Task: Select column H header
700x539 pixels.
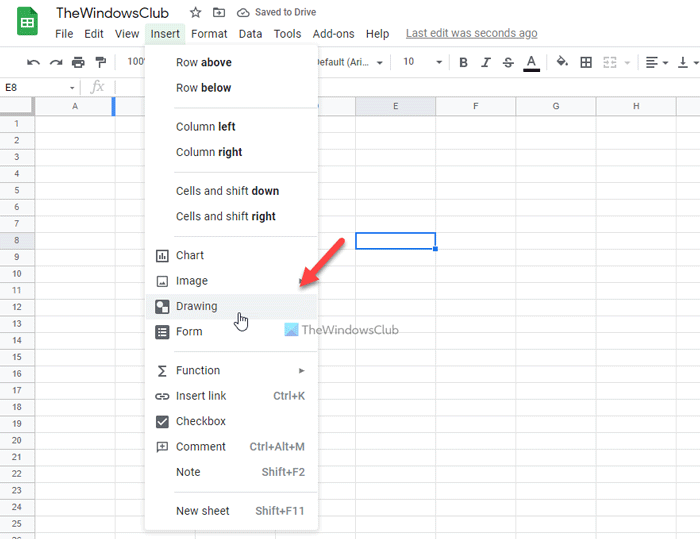Action: tap(636, 106)
